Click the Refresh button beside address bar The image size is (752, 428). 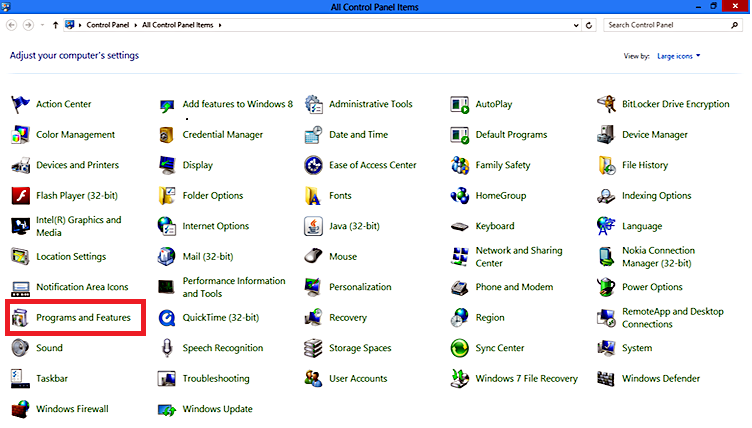[x=591, y=24]
